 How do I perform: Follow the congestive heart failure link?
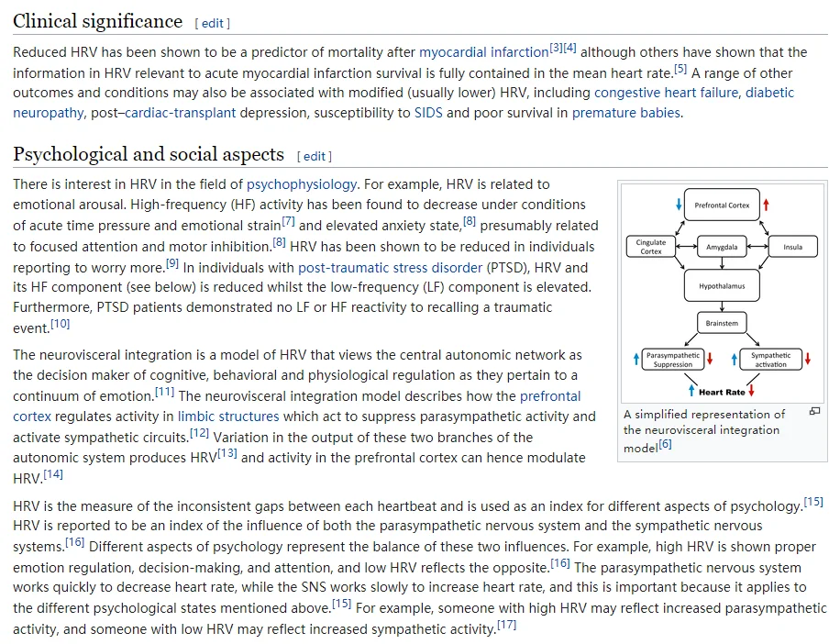[x=667, y=93]
